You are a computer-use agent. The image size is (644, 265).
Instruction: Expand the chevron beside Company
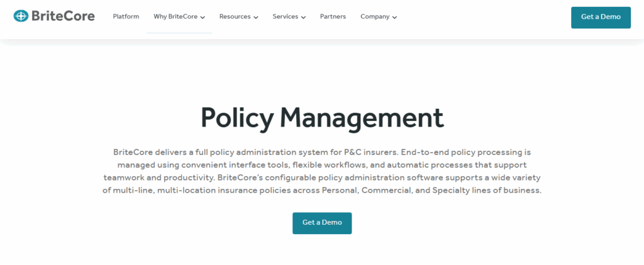tap(394, 18)
